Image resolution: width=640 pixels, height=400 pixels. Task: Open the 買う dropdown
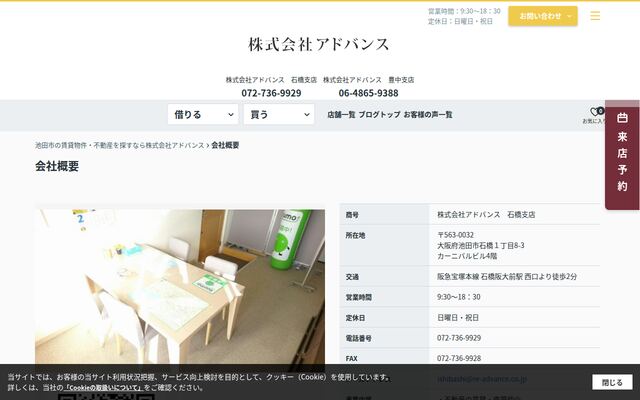(279, 114)
